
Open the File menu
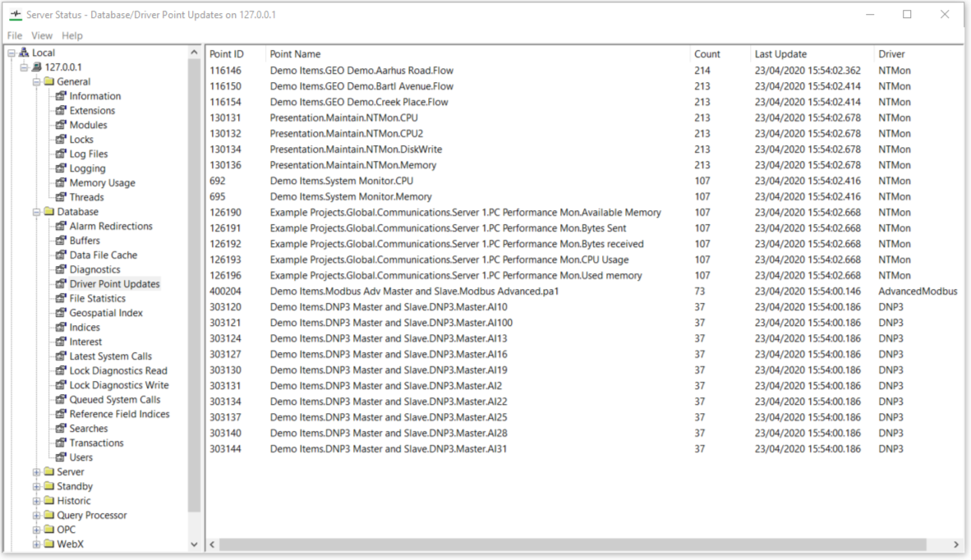tap(15, 35)
